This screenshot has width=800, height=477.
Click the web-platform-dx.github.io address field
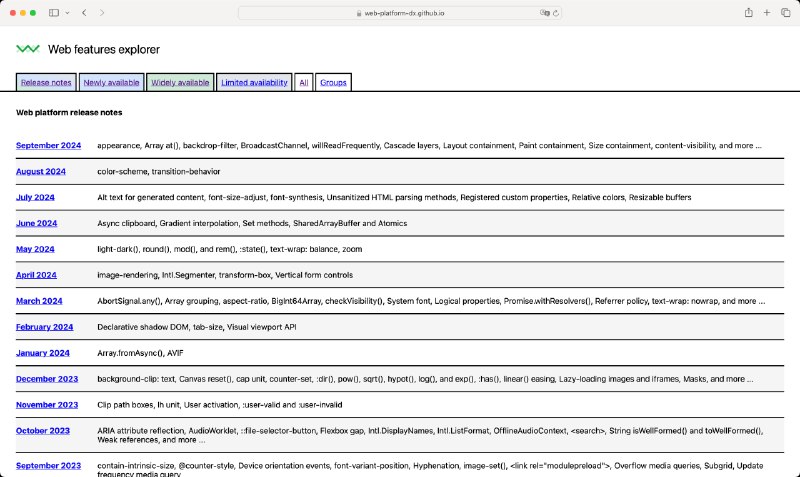[399, 13]
